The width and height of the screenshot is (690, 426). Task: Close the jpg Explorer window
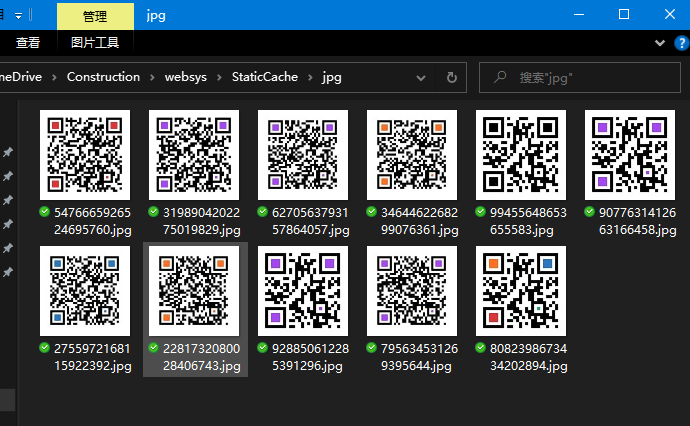coord(669,15)
